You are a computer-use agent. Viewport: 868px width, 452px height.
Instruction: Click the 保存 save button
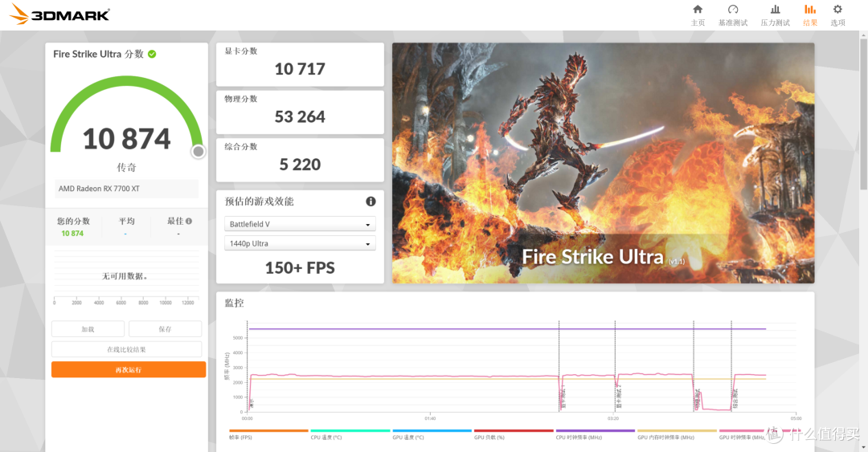[165, 329]
